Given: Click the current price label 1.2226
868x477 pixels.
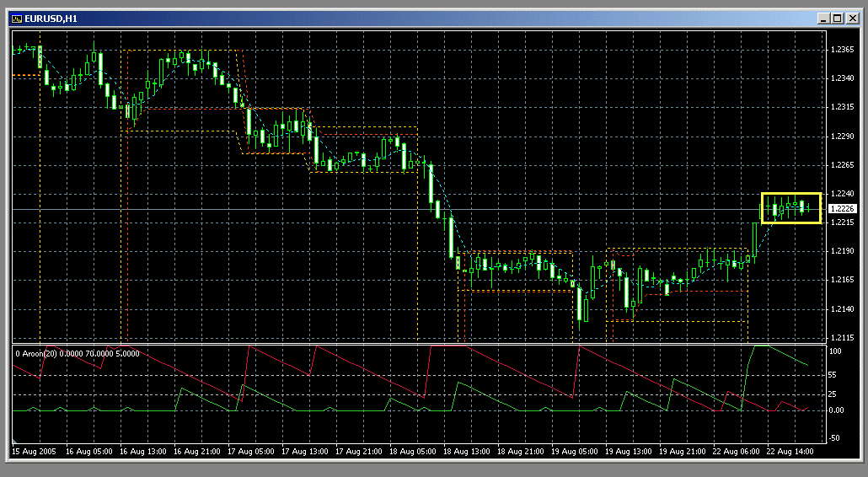Looking at the screenshot, I should 842,208.
